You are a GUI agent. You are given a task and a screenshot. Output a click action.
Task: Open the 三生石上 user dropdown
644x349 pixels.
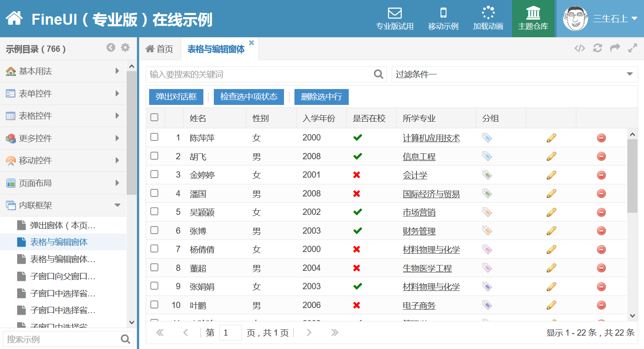(615, 19)
